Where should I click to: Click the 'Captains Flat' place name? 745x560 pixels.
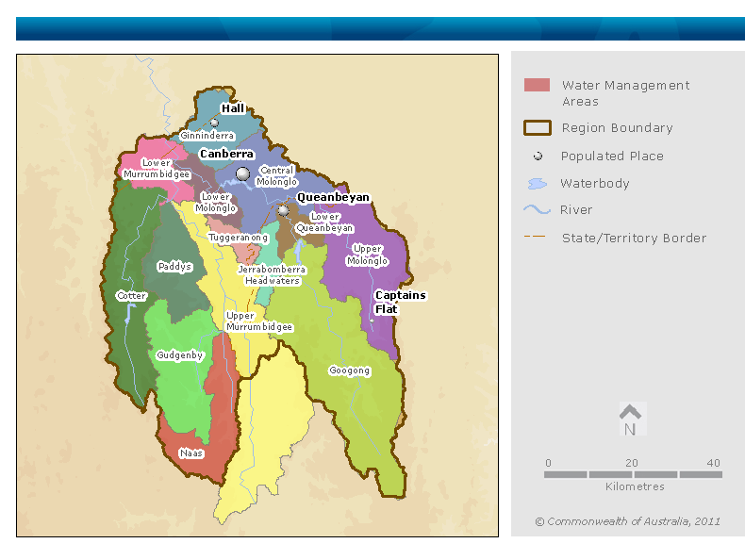(x=400, y=302)
